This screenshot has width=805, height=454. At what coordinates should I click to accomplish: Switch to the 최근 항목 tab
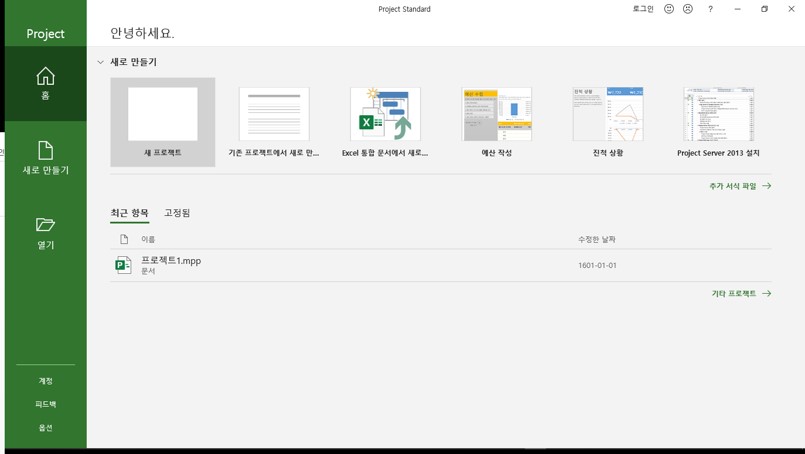129,213
